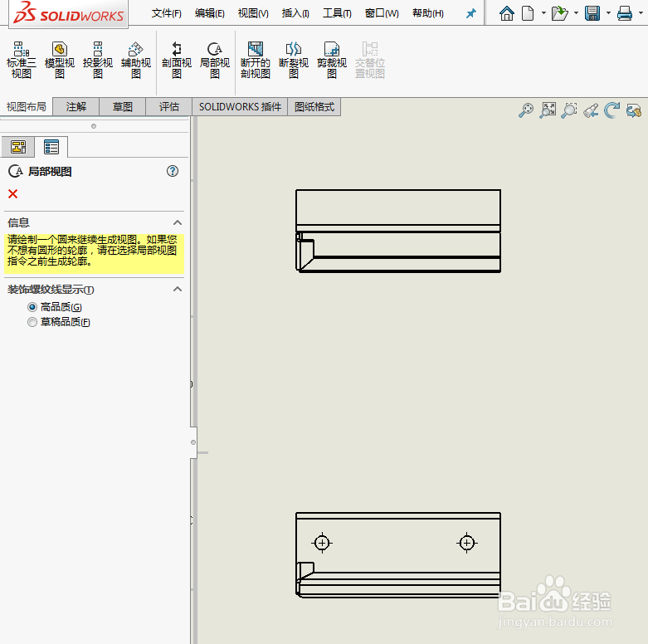Image resolution: width=648 pixels, height=644 pixels.
Task: Collapse the 信息 section
Action: coord(178,222)
